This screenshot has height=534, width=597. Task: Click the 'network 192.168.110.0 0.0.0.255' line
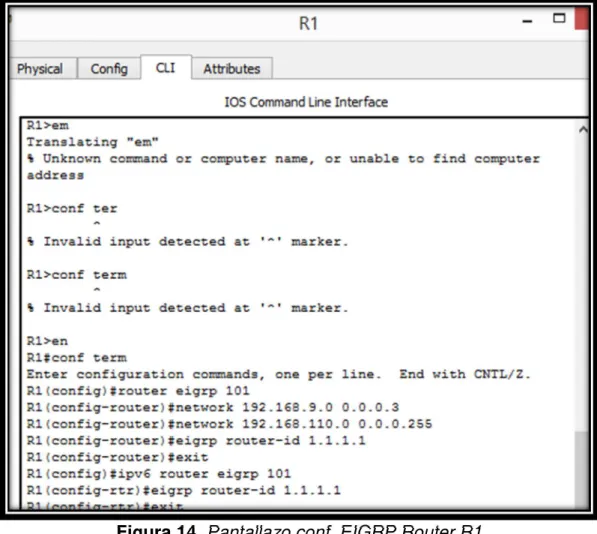(x=230, y=424)
